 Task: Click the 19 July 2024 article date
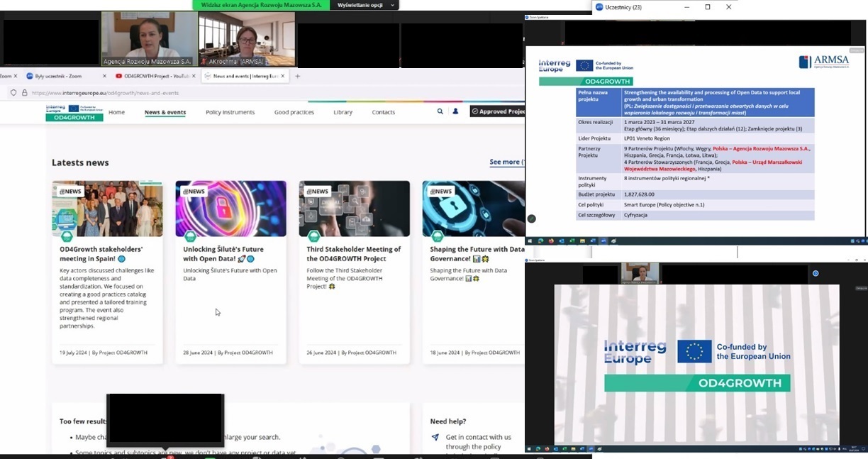74,353
